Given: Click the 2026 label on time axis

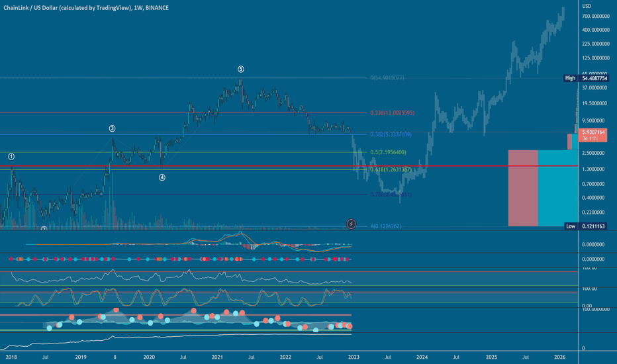Looking at the screenshot, I should click(x=559, y=357).
